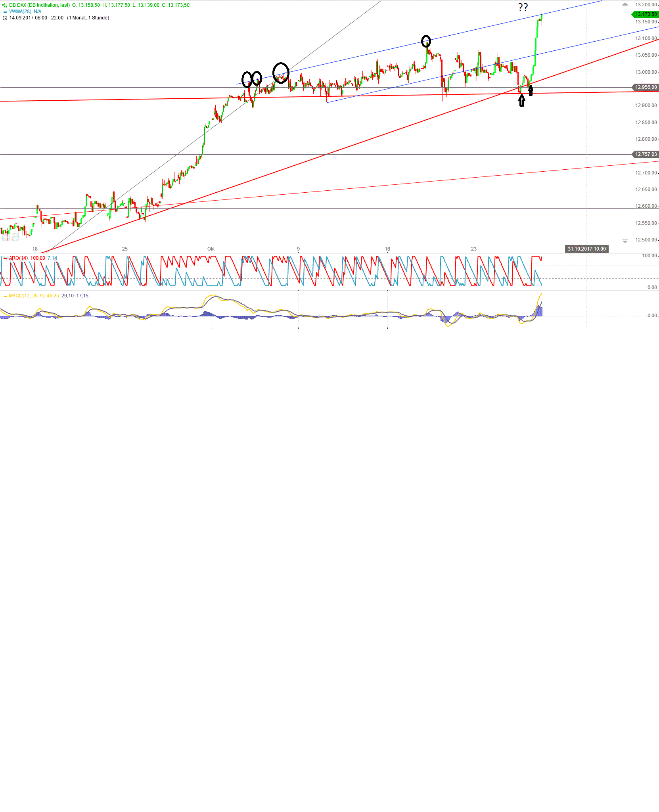Viewport: 659px width, 812px height.
Task: Click the MACD histogram value 17,15
Action: (x=82, y=296)
